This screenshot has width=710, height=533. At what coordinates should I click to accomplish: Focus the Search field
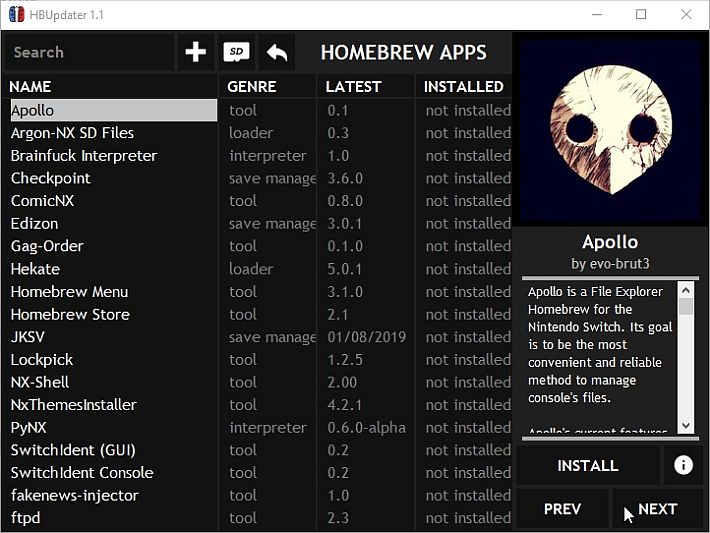[89, 52]
